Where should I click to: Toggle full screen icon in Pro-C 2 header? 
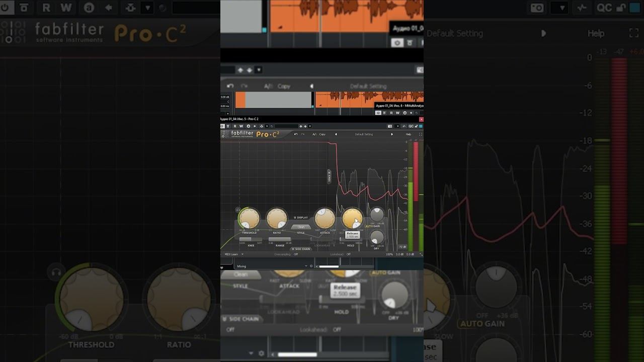point(421,134)
